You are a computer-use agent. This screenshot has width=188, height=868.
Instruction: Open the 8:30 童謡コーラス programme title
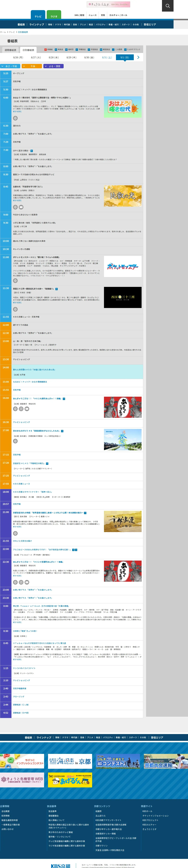coord(34,175)
